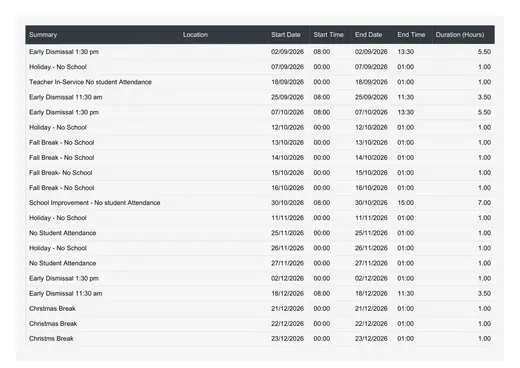Viewport: 520px width, 368px height.
Task: Click 01:00 end time in 22/12/2026 row
Action: (x=406, y=324)
